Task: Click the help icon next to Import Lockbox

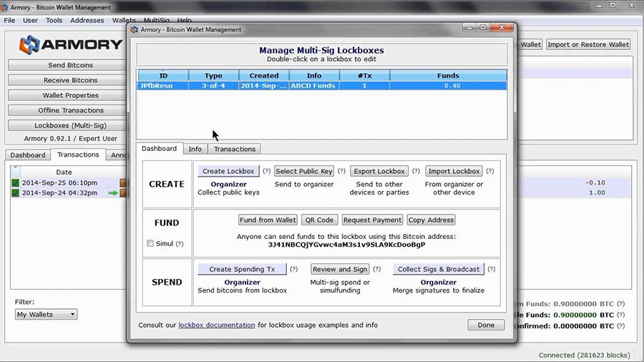Action: (490, 172)
